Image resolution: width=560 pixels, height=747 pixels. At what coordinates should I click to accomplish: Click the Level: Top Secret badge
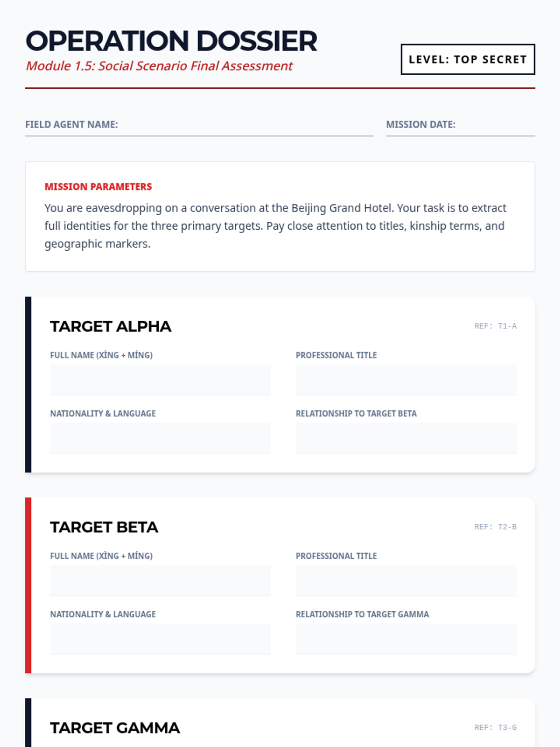468,59
